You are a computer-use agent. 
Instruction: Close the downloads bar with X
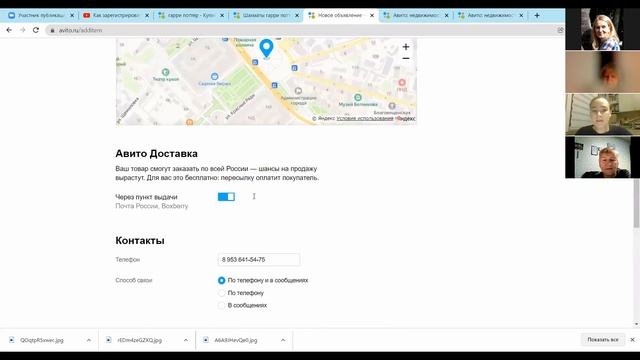coord(632,340)
